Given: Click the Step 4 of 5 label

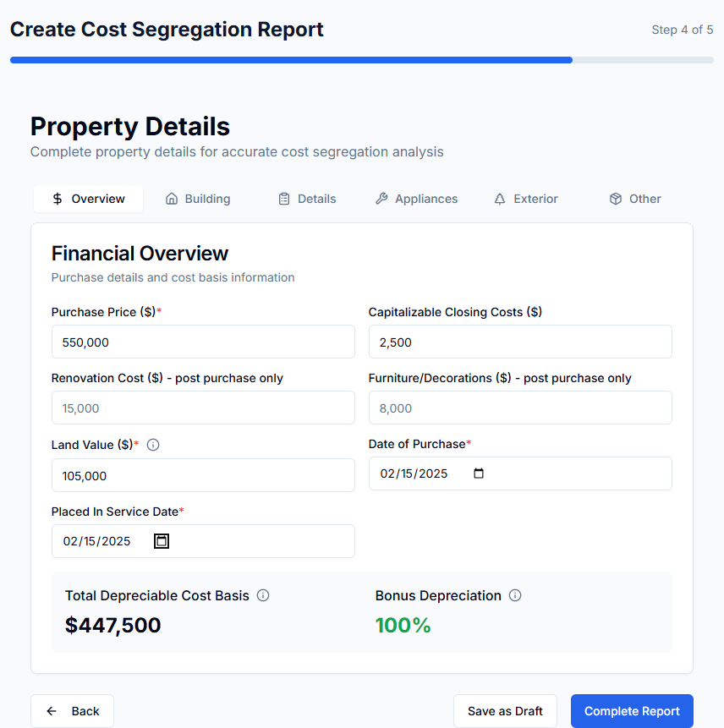Looking at the screenshot, I should pos(683,30).
